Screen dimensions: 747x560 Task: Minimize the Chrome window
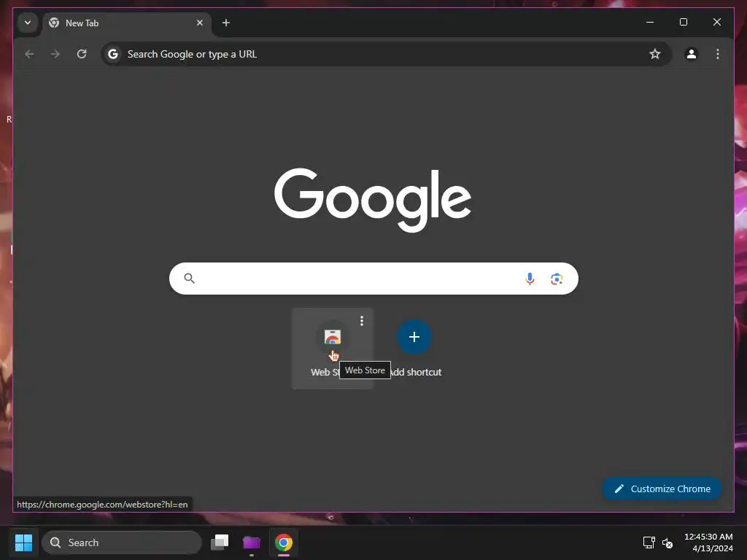pos(650,22)
